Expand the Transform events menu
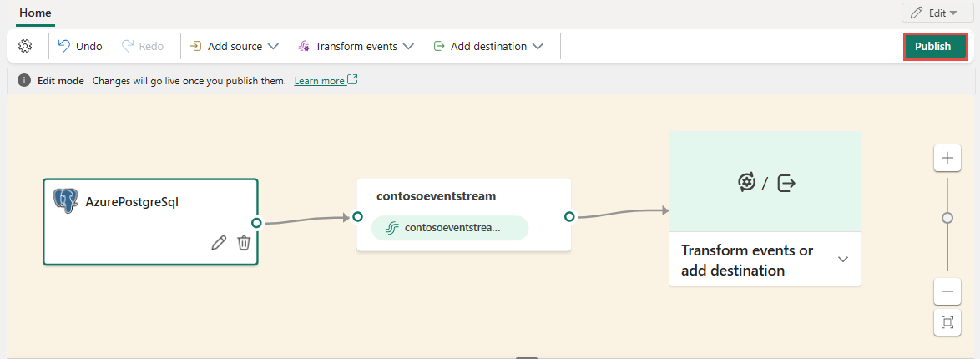 [x=356, y=46]
